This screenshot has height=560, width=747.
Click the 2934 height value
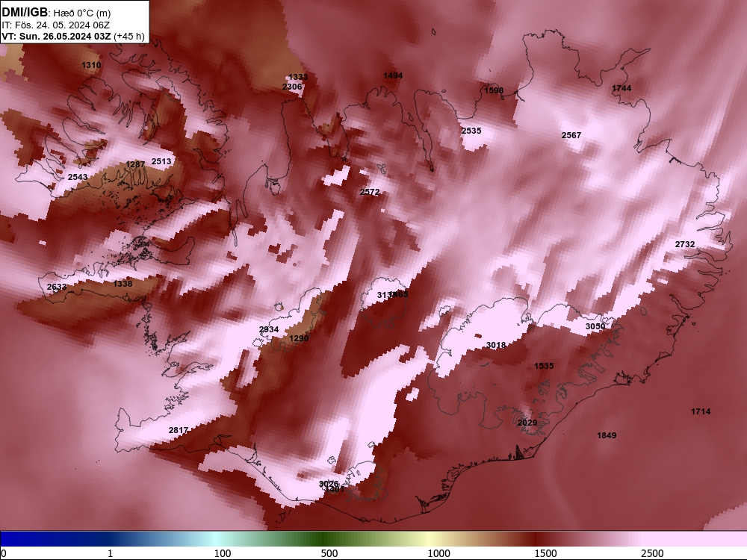pos(269,329)
